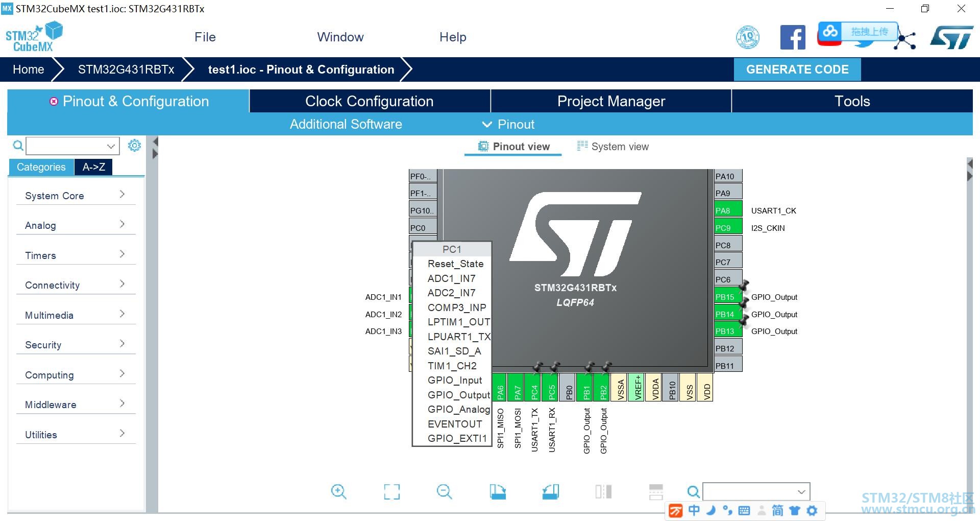Screen dimensions: 980x521
Task: Click the rotate clockwise chip icon
Action: coord(498,491)
